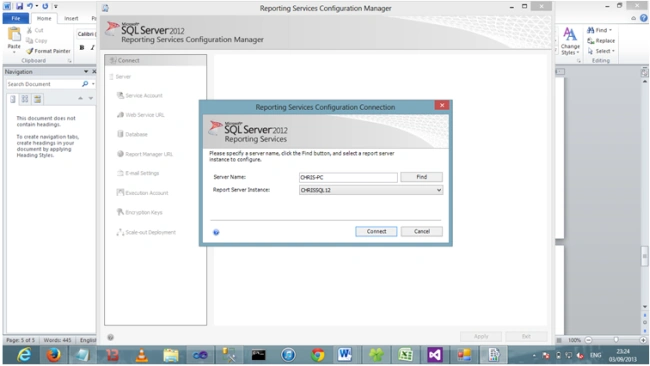Open VLC media player from the taskbar
Screen dimensions: 650x366
point(142,355)
